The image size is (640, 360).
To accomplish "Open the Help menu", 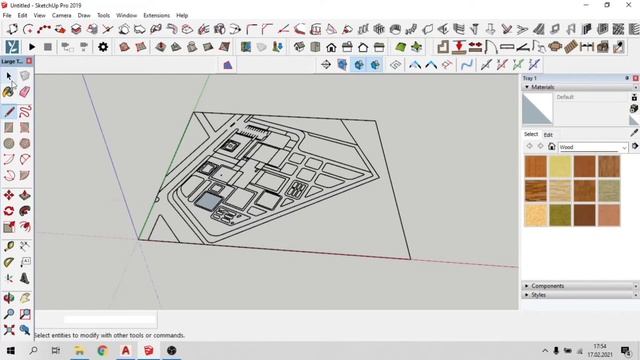I will [x=182, y=16].
